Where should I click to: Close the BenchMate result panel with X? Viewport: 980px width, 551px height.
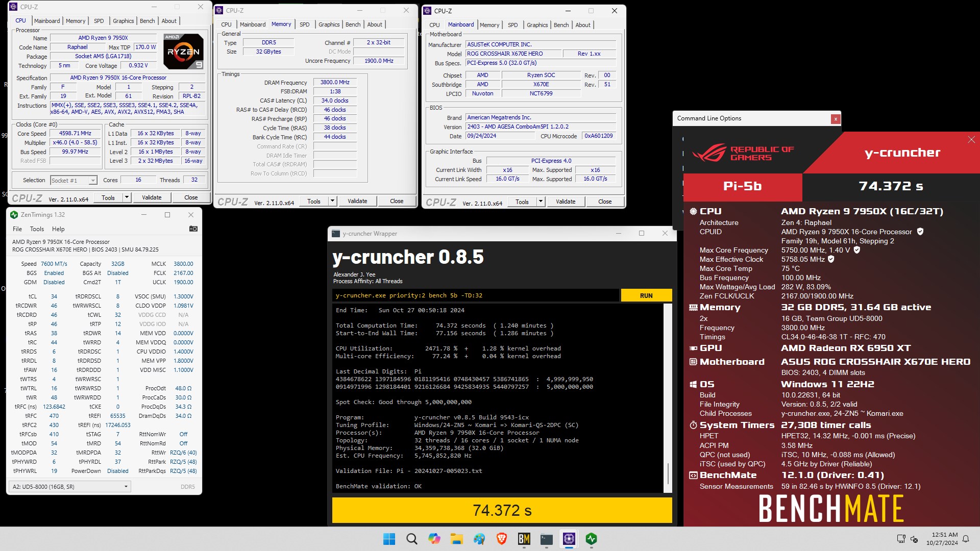coord(971,140)
